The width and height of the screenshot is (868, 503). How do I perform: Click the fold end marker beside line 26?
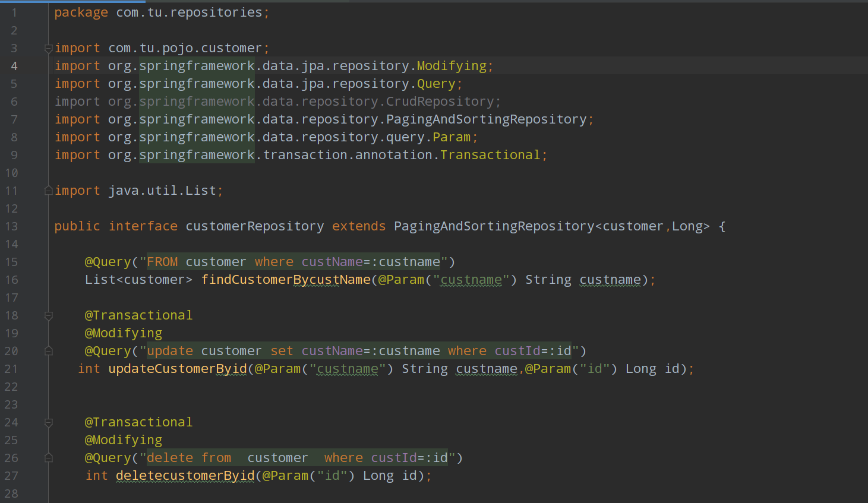pyautogui.click(x=49, y=458)
